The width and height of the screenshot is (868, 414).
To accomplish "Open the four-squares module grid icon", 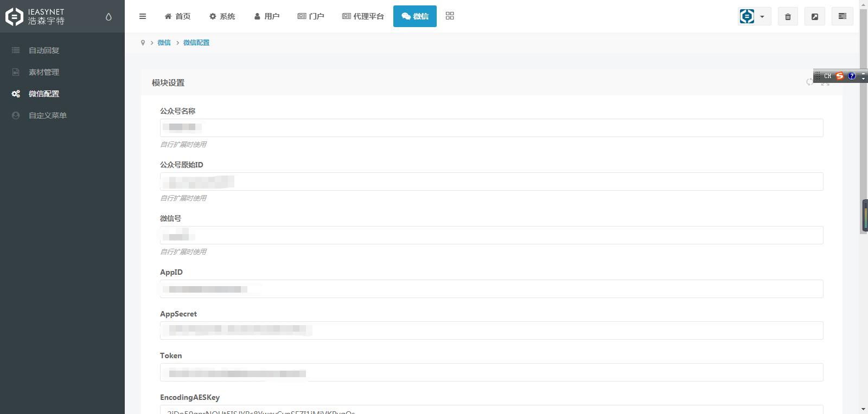I will tap(450, 16).
